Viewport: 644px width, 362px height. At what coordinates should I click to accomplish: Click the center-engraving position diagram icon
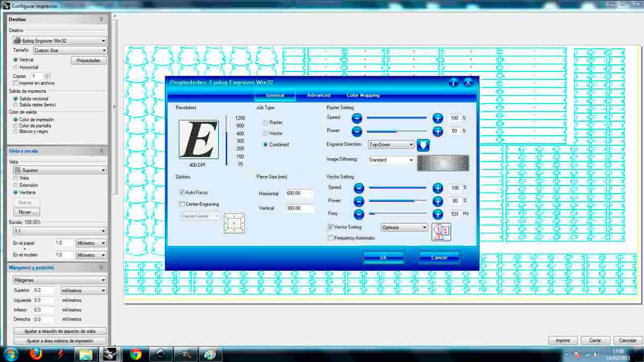coord(235,223)
